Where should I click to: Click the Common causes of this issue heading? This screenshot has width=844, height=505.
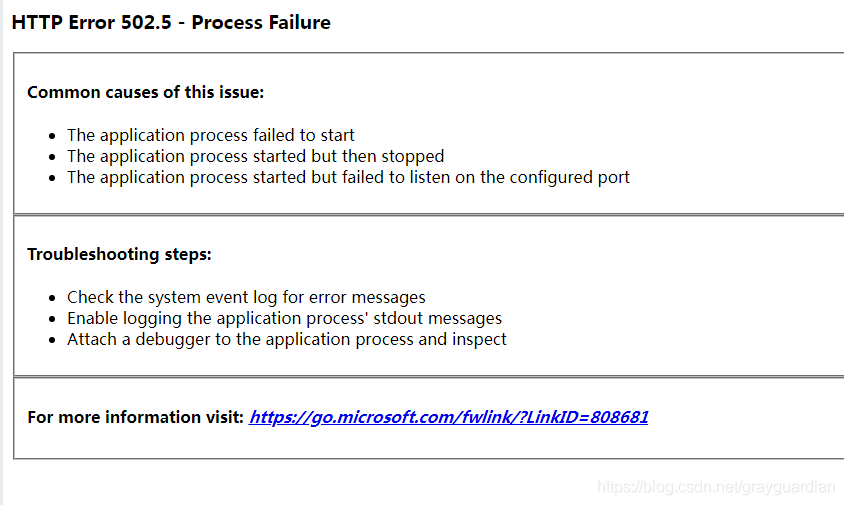[145, 92]
